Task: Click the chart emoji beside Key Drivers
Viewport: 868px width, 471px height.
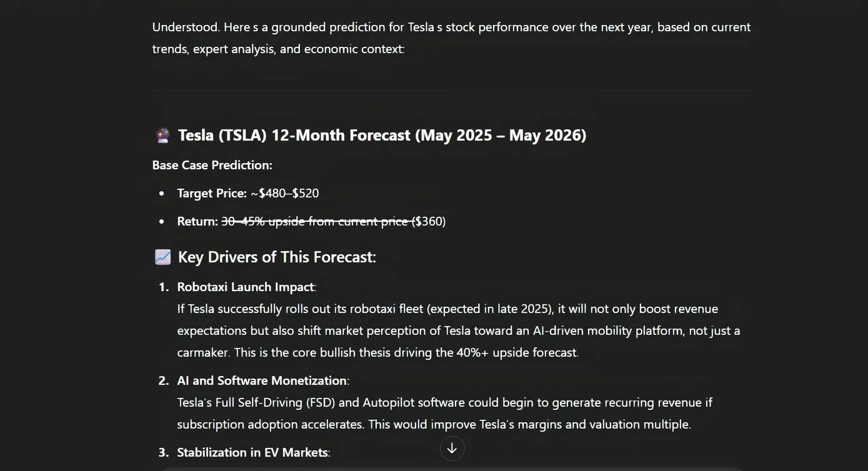Action: point(162,257)
